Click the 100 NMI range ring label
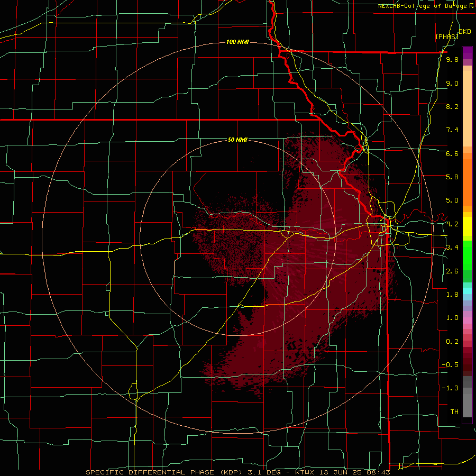Viewport: 476px width, 476px height. pyautogui.click(x=237, y=42)
